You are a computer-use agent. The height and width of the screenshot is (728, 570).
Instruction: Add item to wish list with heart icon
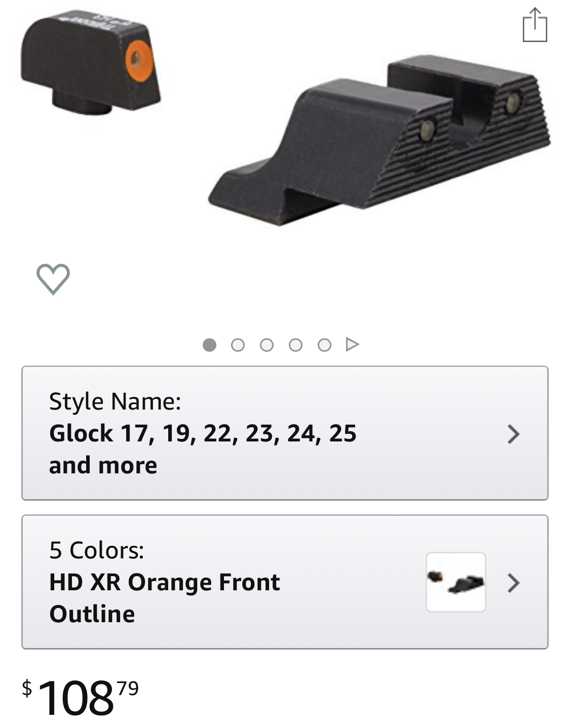click(x=53, y=279)
